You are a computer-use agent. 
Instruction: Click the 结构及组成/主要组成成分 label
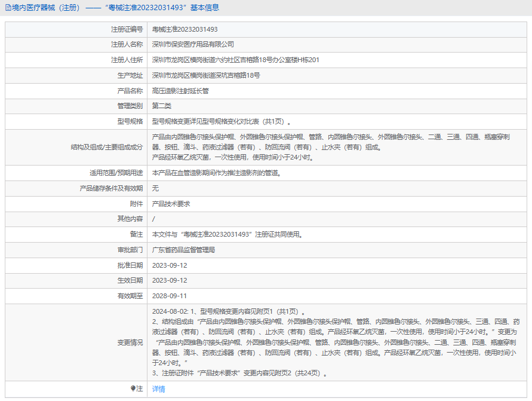point(107,147)
